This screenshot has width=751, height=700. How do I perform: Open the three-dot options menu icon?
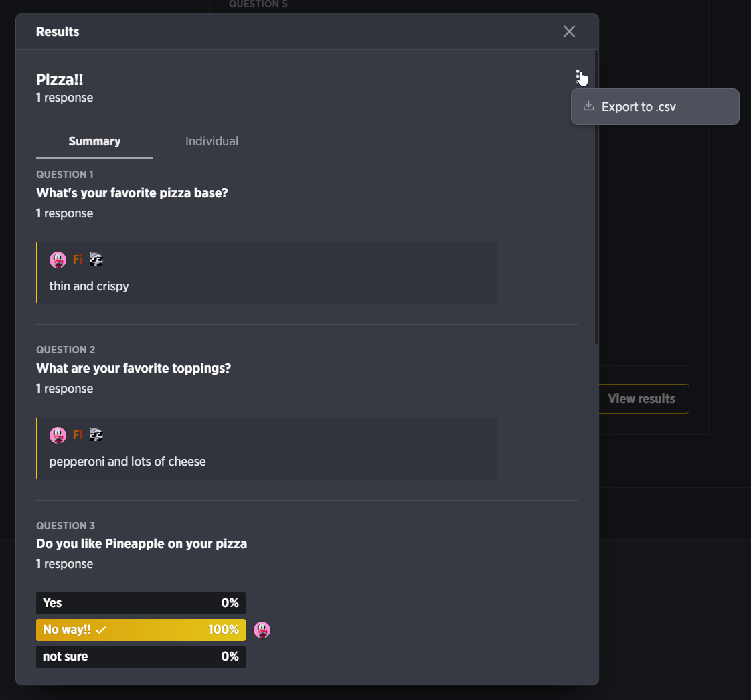(578, 76)
